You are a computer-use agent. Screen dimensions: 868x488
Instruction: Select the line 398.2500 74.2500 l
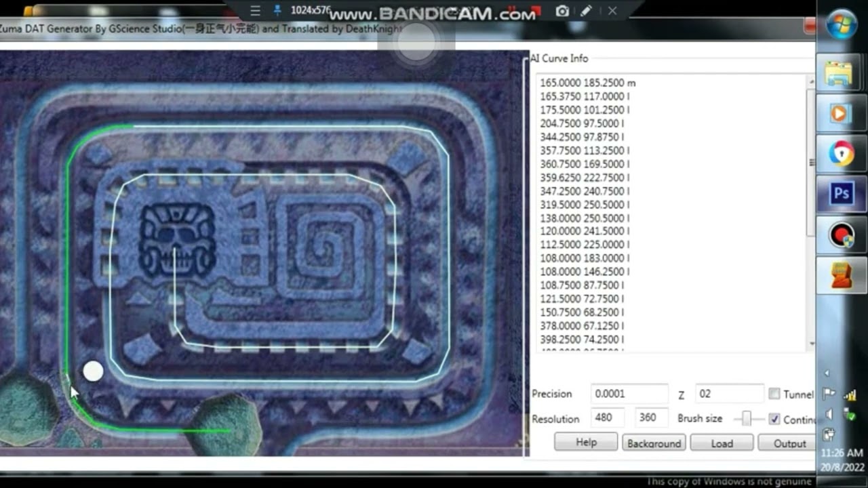pos(582,340)
